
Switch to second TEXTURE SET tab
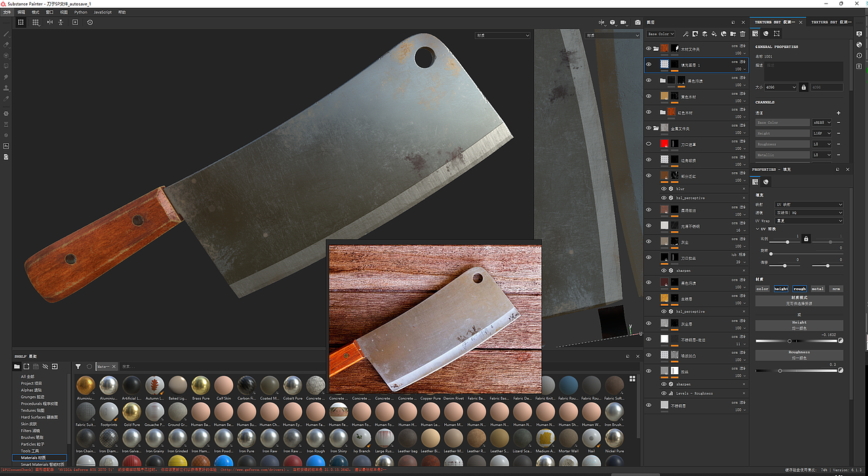pyautogui.click(x=831, y=22)
